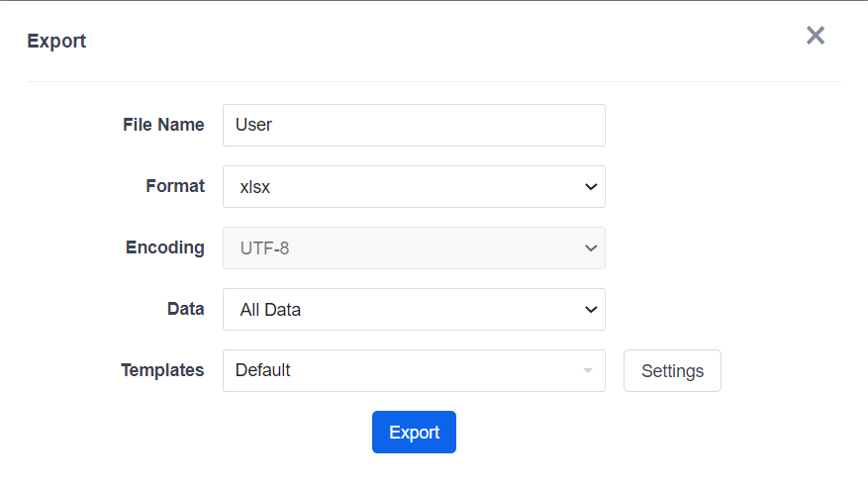Click the chevron arrow in Format select
The image size is (868, 490).
[591, 187]
